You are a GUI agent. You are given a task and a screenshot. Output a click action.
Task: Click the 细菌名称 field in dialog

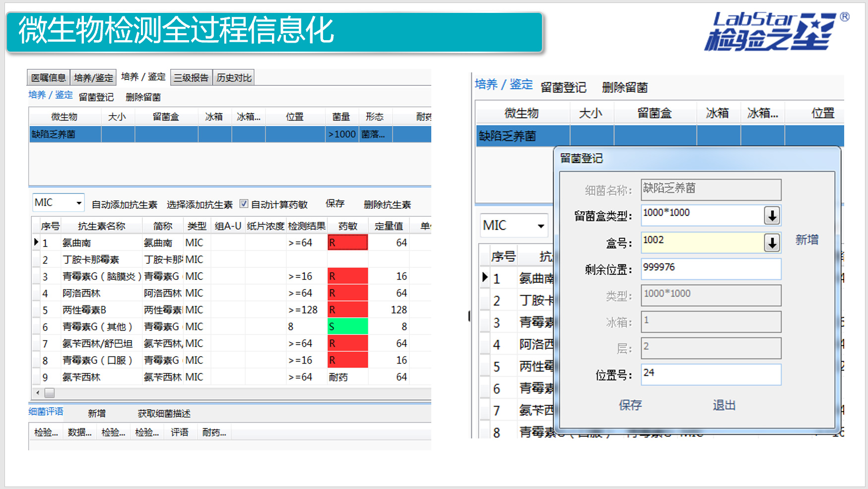[x=711, y=189]
